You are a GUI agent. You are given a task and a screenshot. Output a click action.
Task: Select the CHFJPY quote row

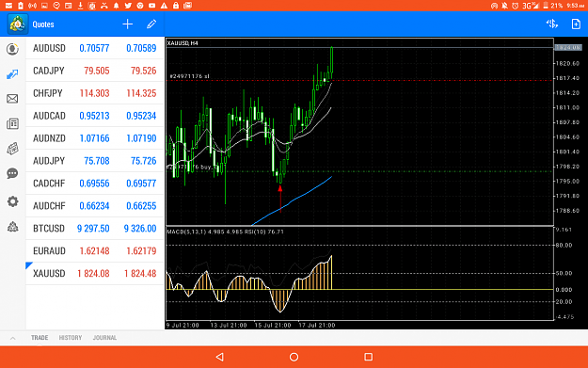pyautogui.click(x=95, y=93)
